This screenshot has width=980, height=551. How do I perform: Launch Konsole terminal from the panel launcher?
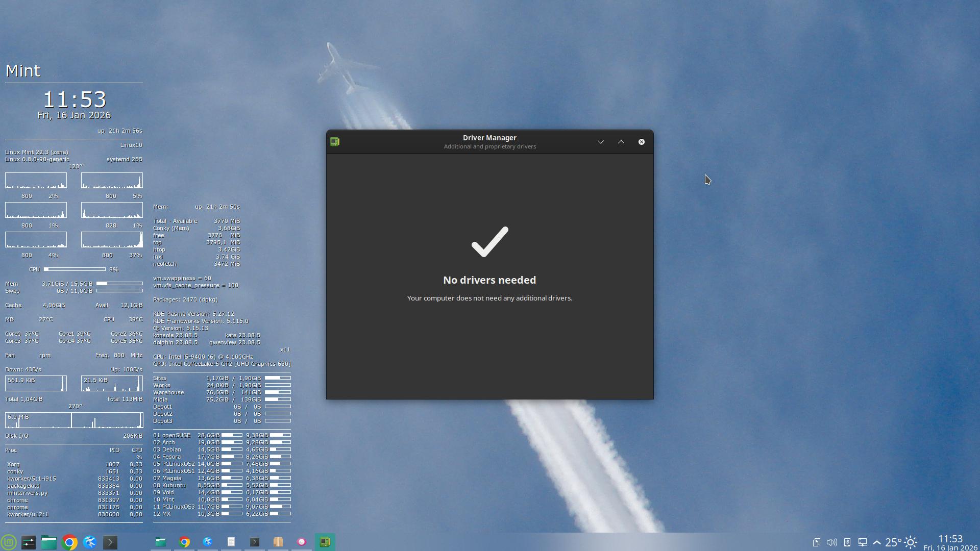(110, 542)
